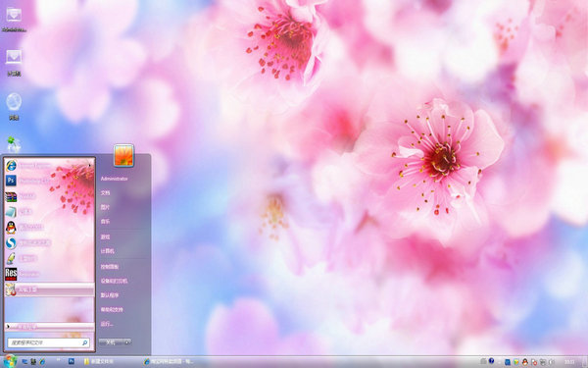Open WinRAR in the Start menu program list

coord(49,196)
